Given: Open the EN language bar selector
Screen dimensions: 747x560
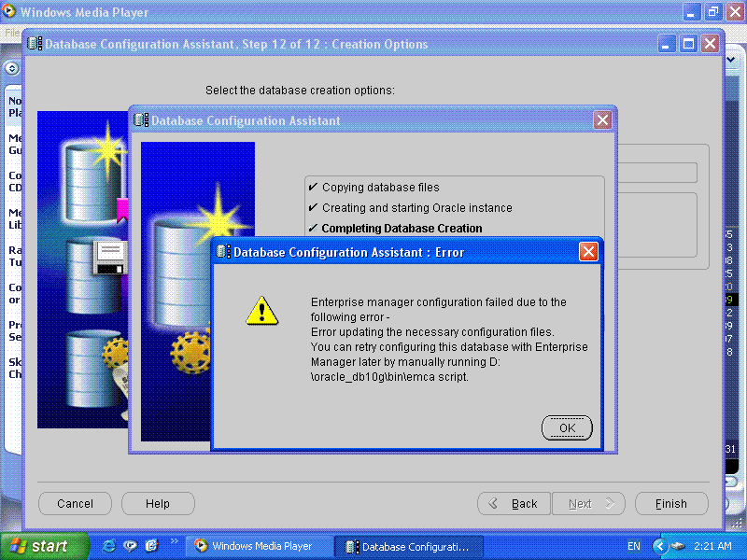Looking at the screenshot, I should click(x=634, y=546).
